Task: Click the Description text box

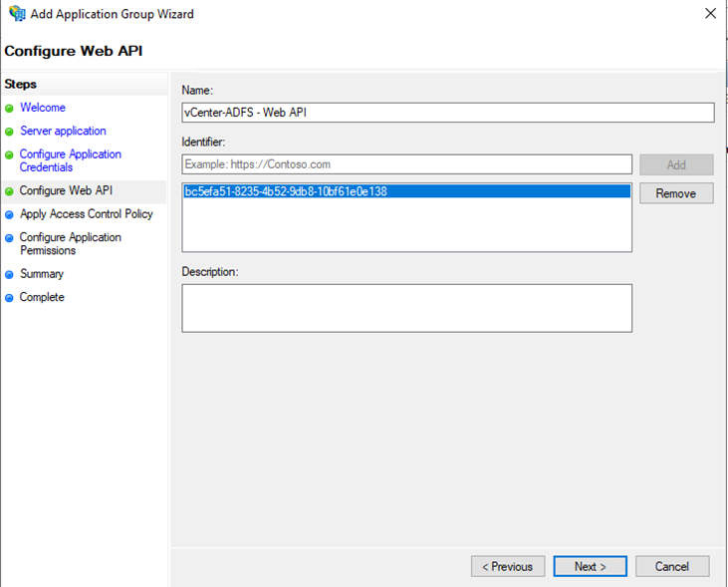Action: click(x=406, y=308)
